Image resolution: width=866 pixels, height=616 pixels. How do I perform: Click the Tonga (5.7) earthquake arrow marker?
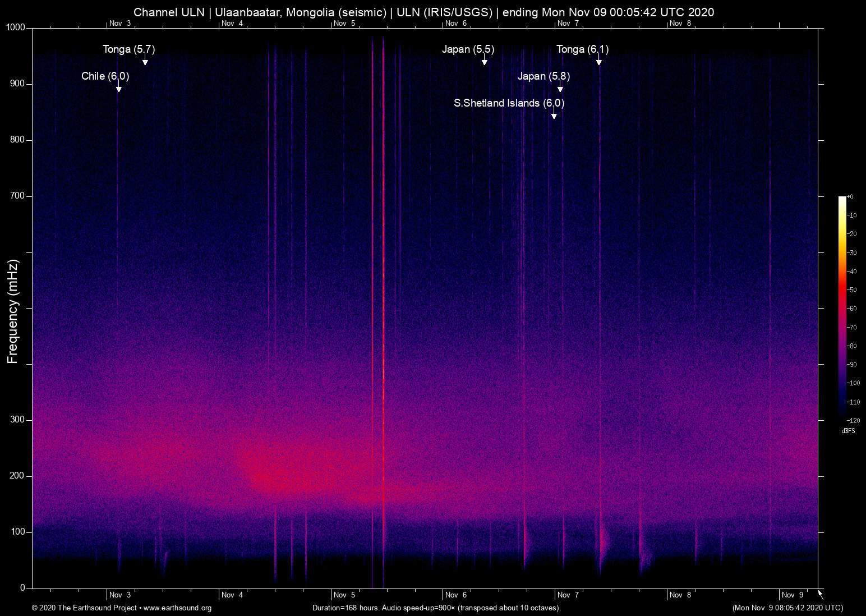click(x=145, y=62)
